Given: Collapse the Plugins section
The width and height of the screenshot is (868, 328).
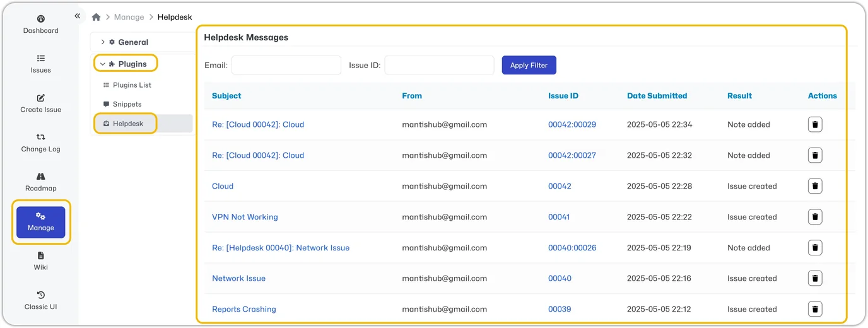Looking at the screenshot, I should 125,64.
